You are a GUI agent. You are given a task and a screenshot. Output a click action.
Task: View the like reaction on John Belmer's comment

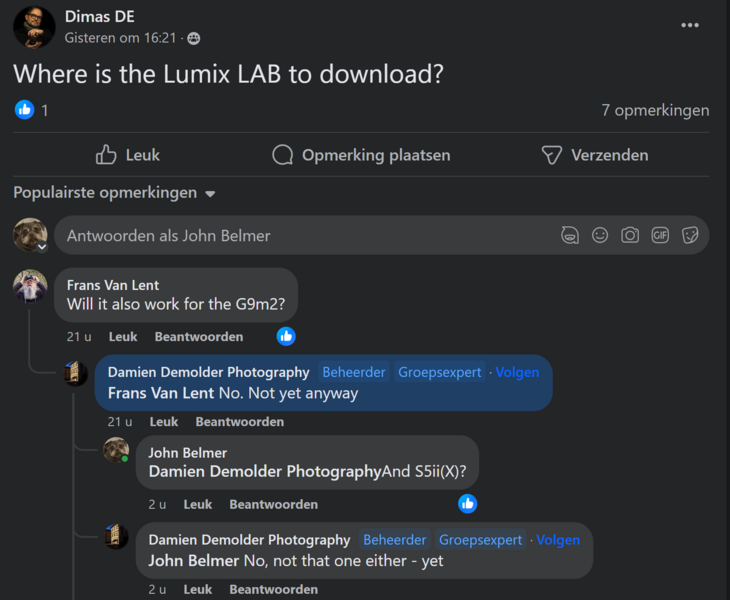[x=467, y=503]
